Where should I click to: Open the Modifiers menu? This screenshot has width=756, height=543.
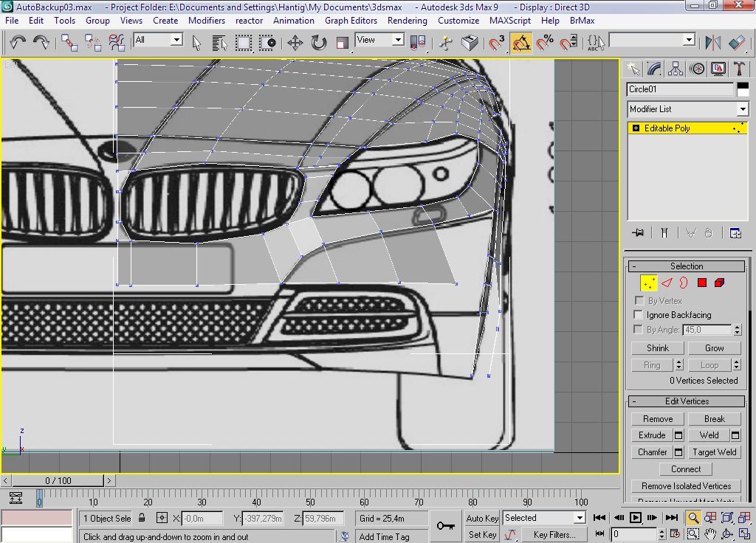pos(207,21)
